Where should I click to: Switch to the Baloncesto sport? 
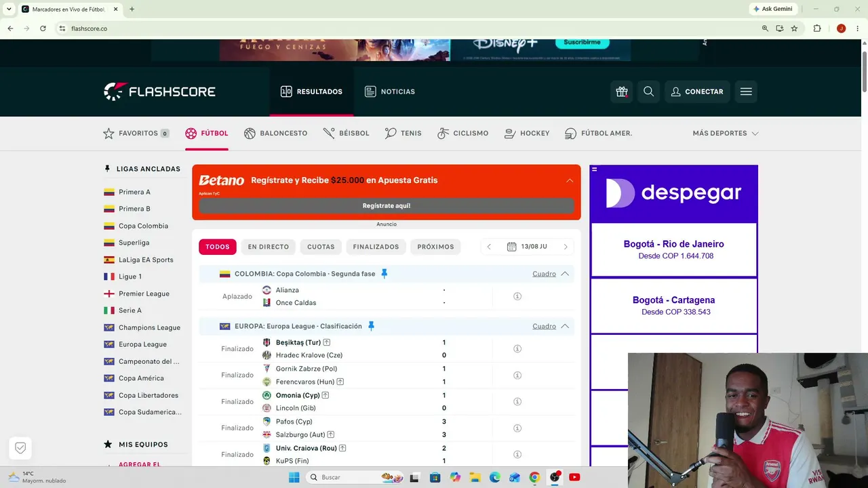coord(276,134)
